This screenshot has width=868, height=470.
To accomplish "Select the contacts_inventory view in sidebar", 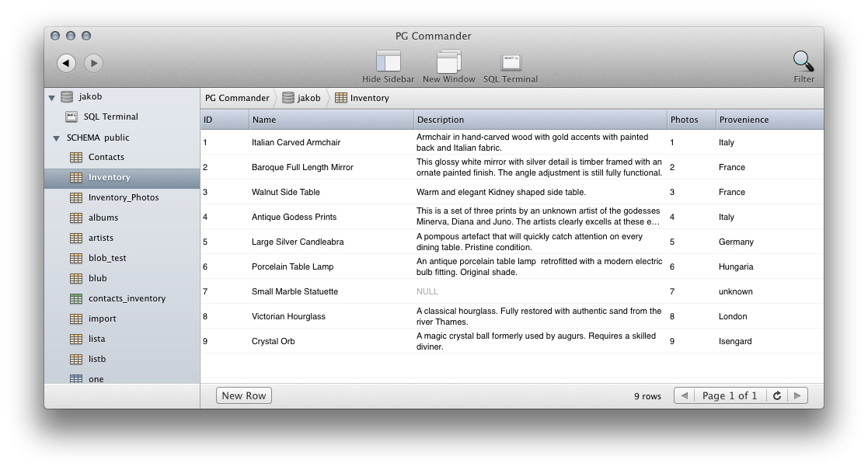I will [126, 298].
